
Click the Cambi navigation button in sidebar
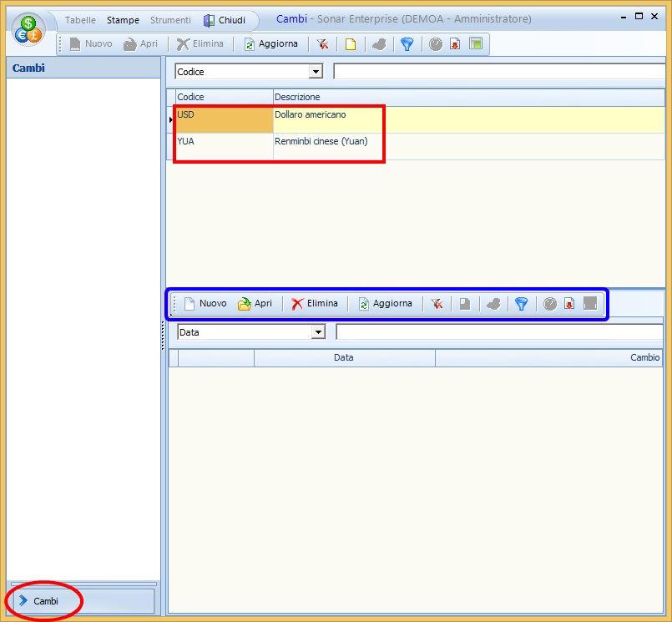tap(46, 601)
